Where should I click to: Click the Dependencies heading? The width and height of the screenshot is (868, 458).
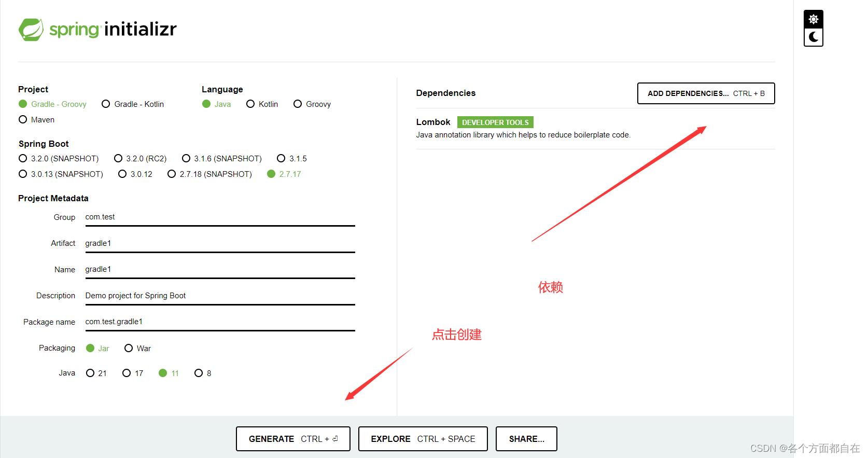click(446, 93)
